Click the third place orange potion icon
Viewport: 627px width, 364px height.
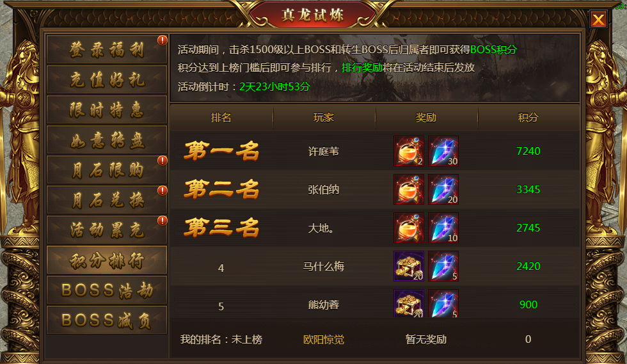pyautogui.click(x=409, y=228)
